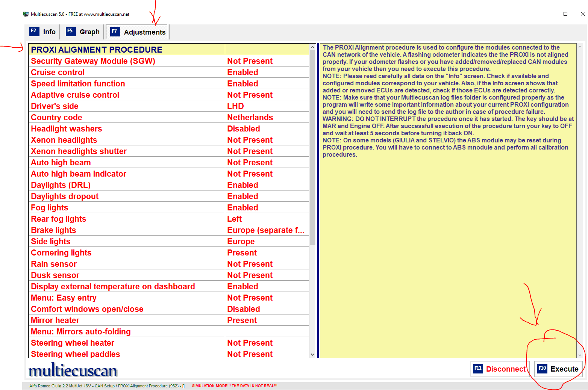Maximize the Multiecuscan window
The width and height of the screenshot is (588, 390).
pyautogui.click(x=565, y=14)
